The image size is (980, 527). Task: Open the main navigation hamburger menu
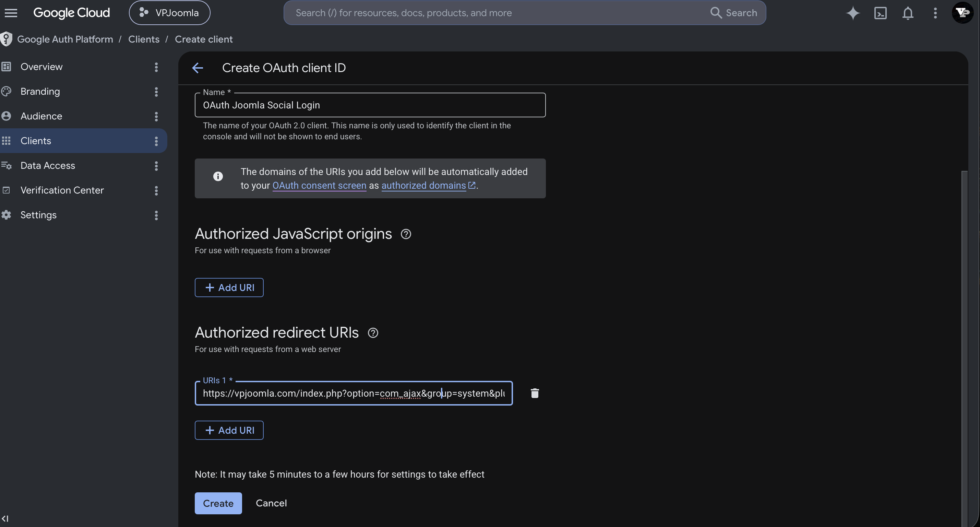pos(11,13)
